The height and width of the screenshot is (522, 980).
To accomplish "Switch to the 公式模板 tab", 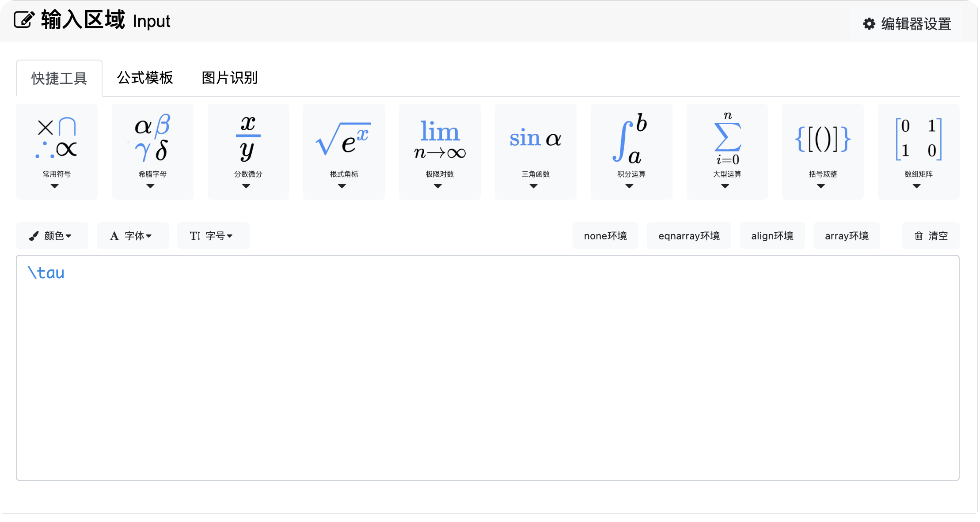I will tap(145, 78).
